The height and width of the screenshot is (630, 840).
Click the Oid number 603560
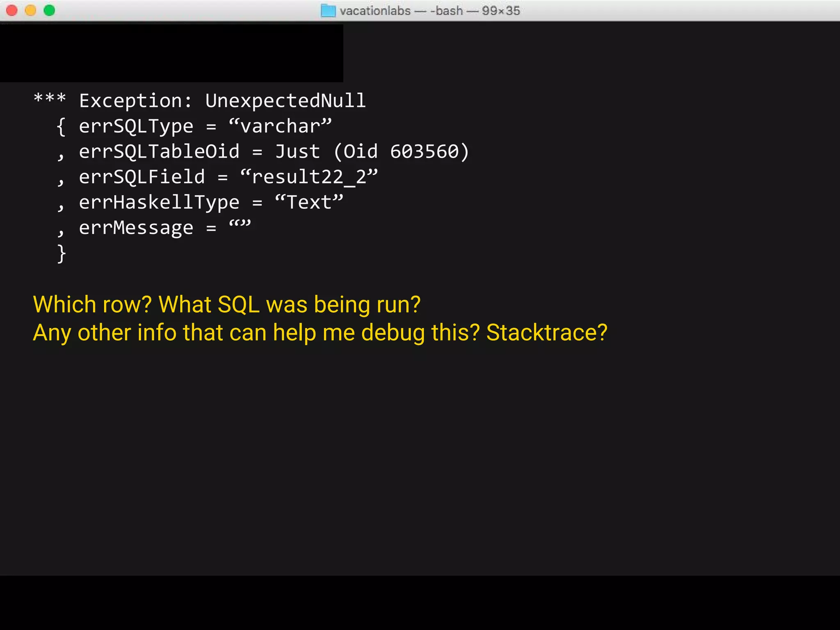424,152
